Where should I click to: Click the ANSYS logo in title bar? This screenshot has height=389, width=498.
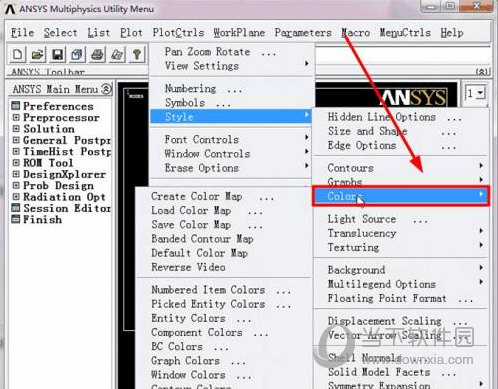10,9
